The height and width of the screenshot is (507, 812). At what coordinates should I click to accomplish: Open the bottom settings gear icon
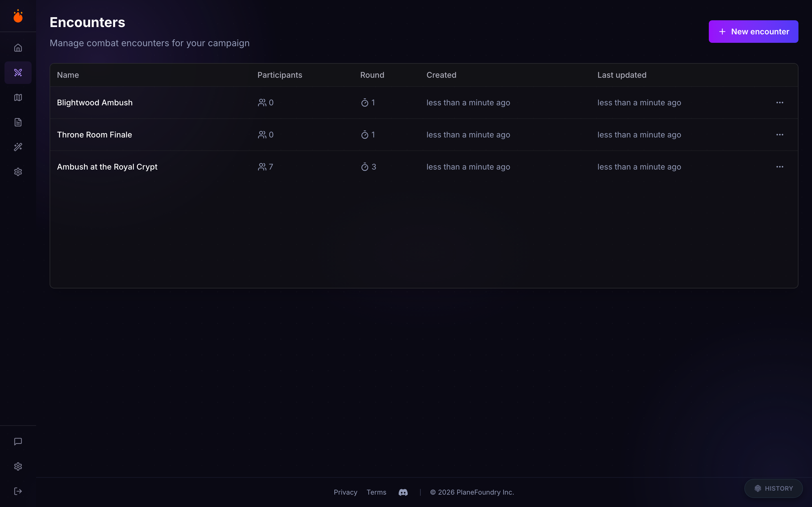18,466
